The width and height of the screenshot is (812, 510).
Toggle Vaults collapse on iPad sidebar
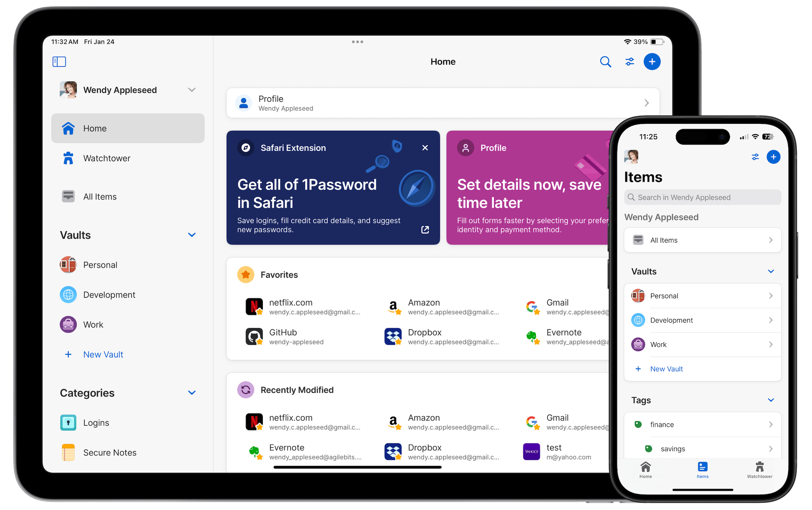pos(192,235)
